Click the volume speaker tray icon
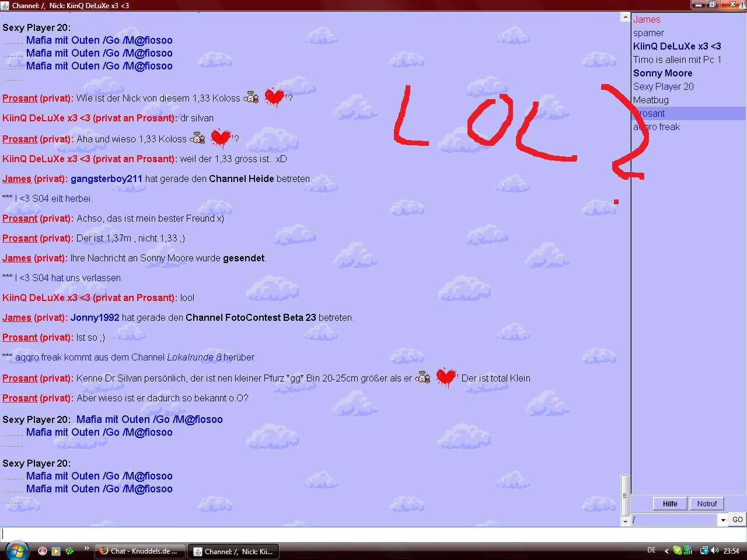The image size is (747, 560). click(x=715, y=550)
